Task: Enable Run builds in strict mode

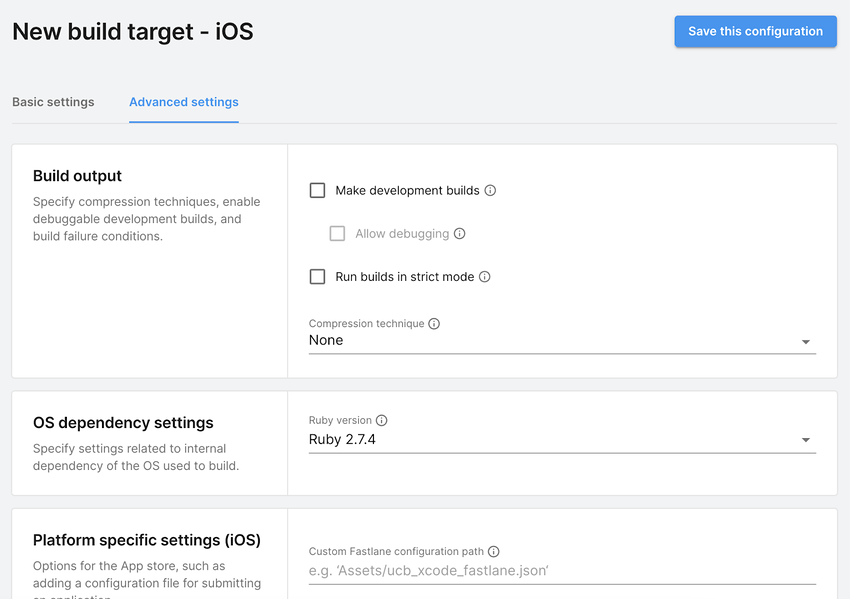Action: 317,276
